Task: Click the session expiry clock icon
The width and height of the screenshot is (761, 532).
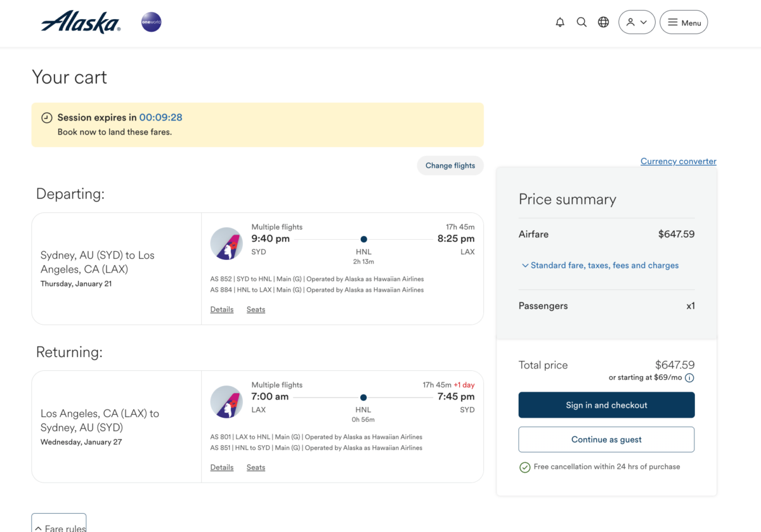Action: pyautogui.click(x=47, y=118)
